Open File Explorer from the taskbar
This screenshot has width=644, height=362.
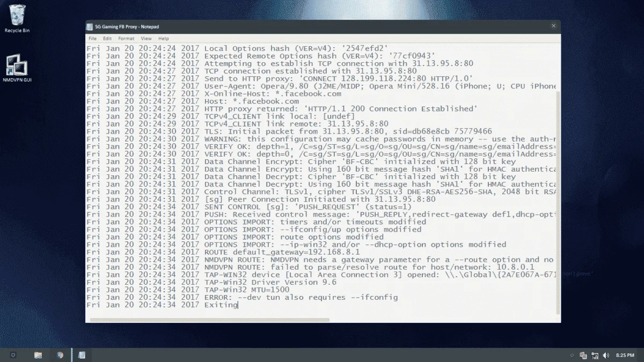(38, 355)
